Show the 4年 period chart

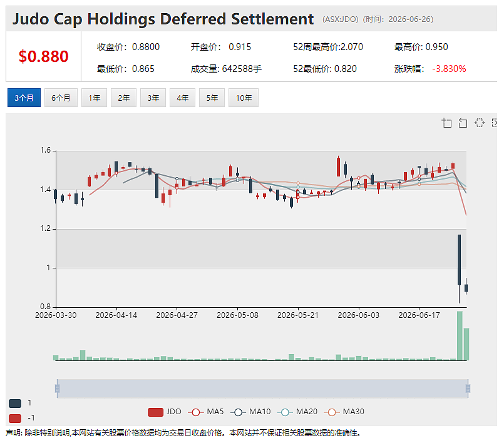coord(183,98)
